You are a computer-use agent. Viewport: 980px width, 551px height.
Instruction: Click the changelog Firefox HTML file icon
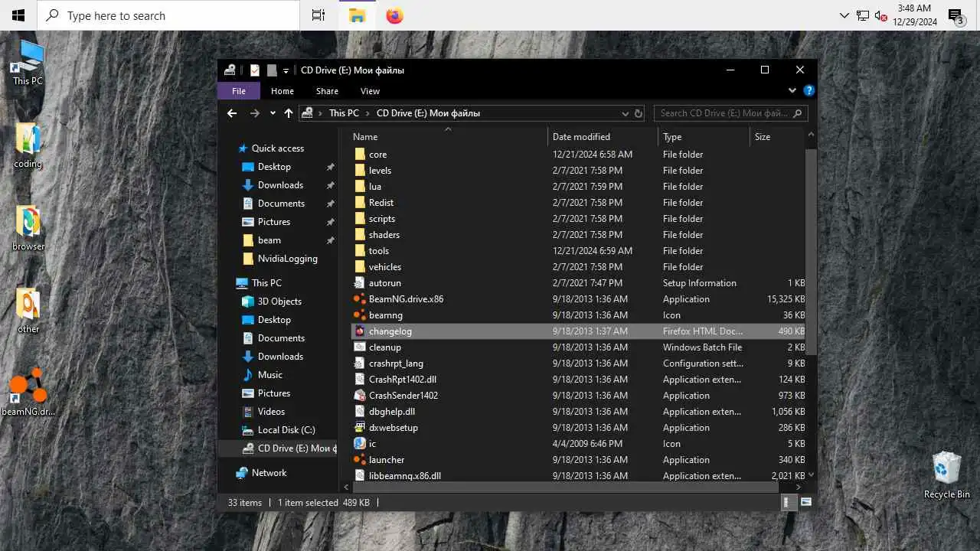[360, 331]
